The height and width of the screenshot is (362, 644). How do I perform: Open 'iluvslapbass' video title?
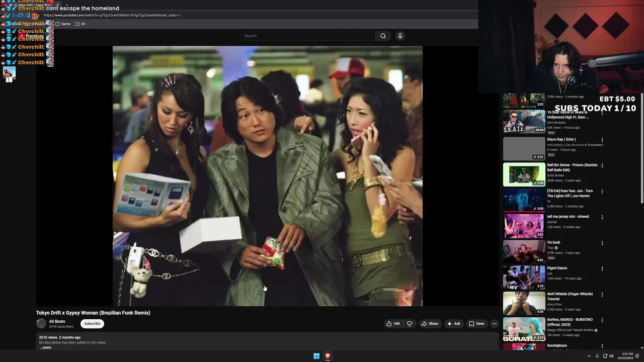point(557,345)
